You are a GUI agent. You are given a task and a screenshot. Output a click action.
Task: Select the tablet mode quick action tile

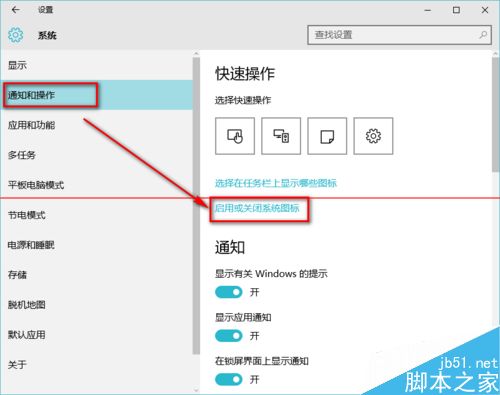click(x=235, y=136)
